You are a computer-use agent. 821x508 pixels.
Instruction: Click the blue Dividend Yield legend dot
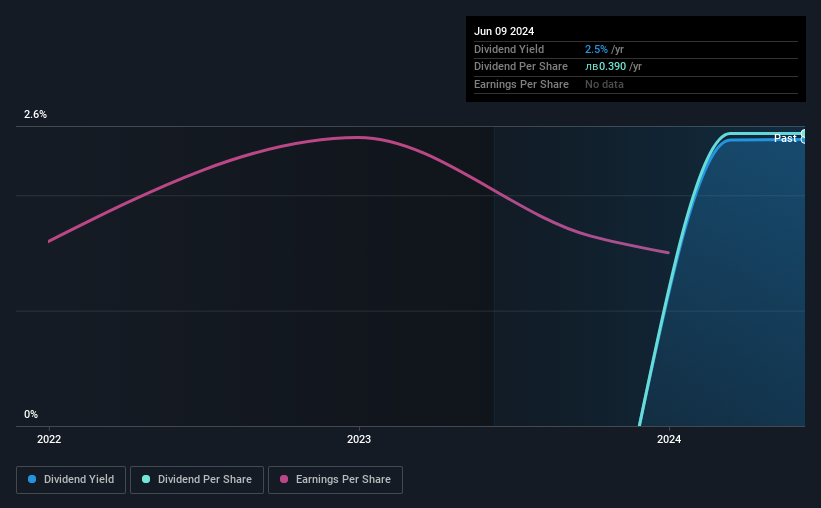click(x=32, y=479)
